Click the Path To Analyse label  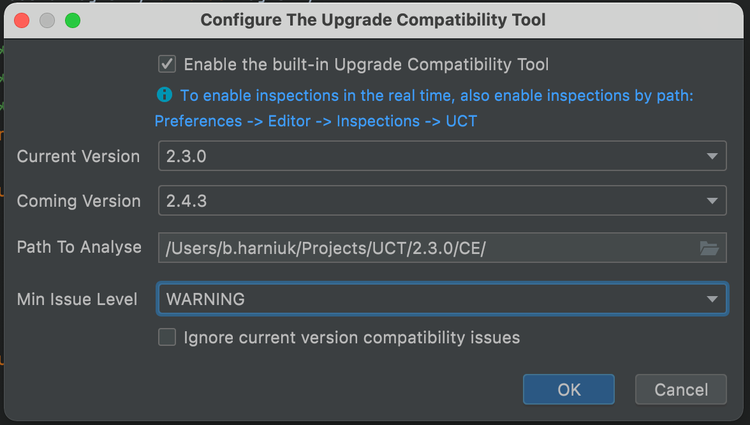click(79, 246)
